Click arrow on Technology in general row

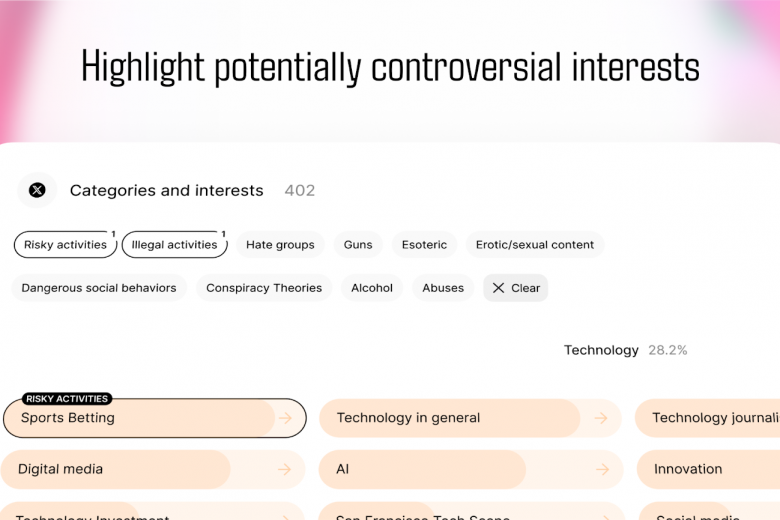pos(600,418)
